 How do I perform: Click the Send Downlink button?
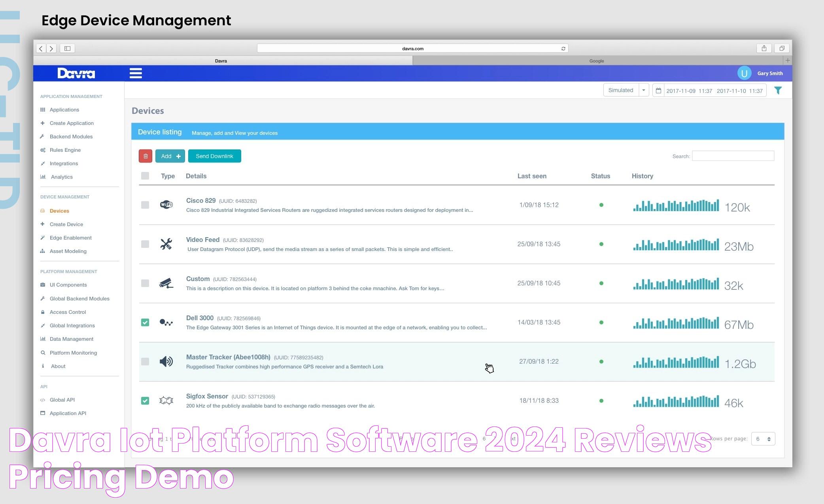click(215, 156)
